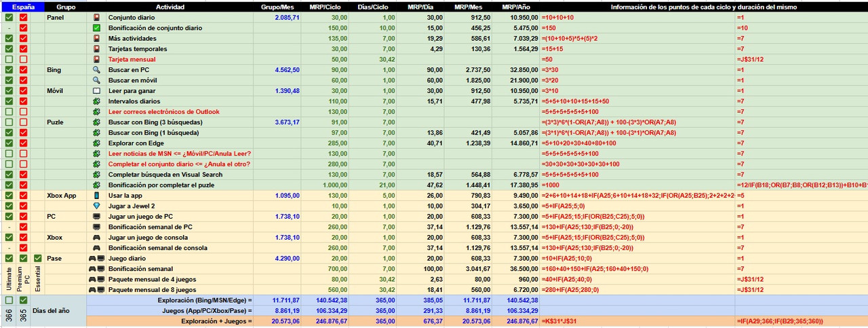Select the Grupo column header
This screenshot has height=328, width=868.
point(66,7)
